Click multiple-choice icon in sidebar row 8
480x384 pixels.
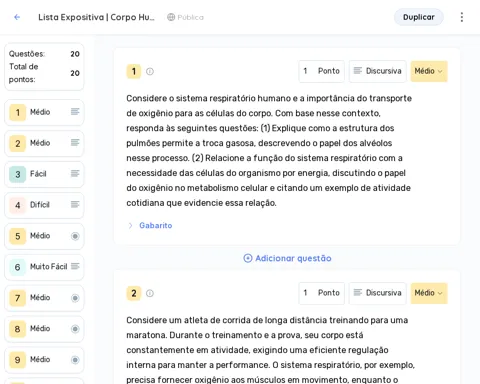tap(75, 329)
